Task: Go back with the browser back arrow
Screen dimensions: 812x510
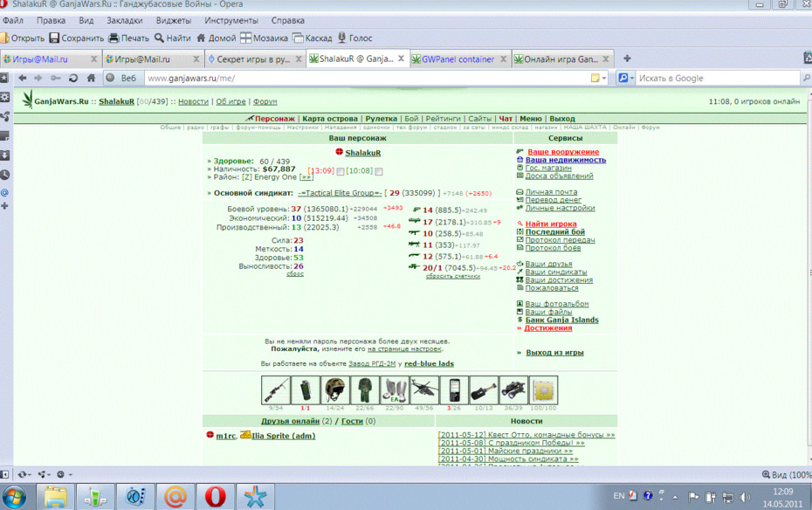Action: coord(23,79)
